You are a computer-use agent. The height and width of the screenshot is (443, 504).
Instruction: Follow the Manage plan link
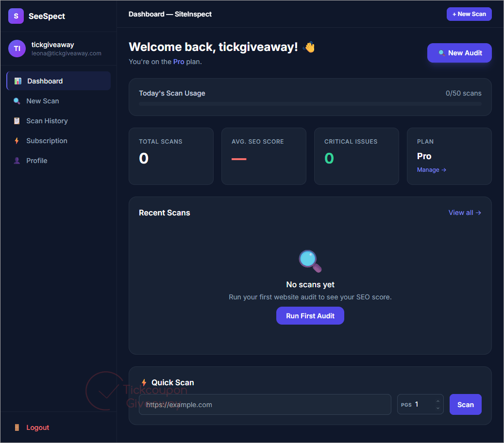coord(431,170)
